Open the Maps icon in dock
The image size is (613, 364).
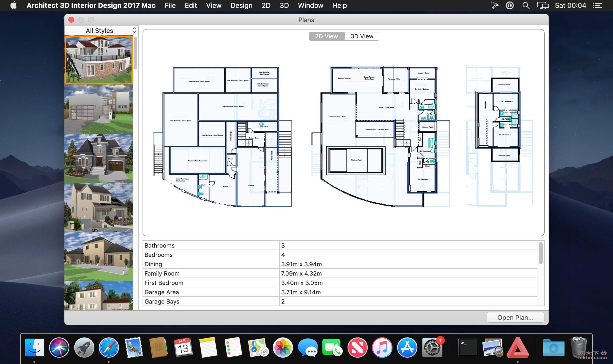(258, 347)
